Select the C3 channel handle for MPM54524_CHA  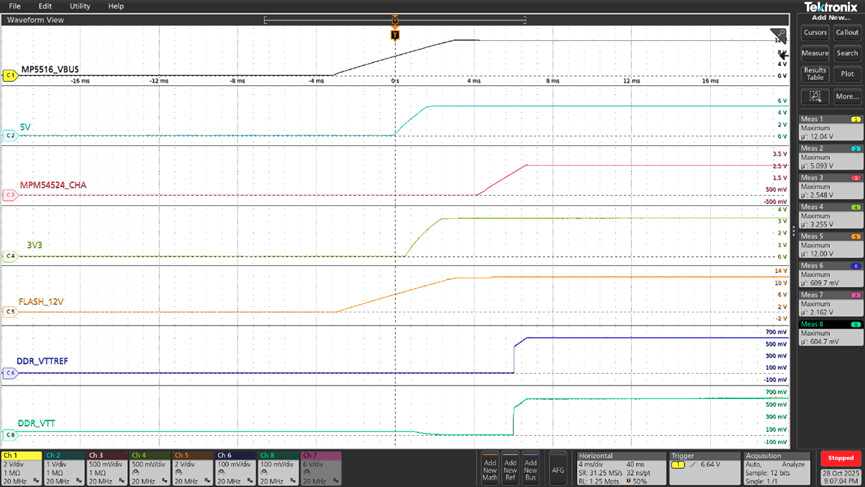pyautogui.click(x=10, y=195)
